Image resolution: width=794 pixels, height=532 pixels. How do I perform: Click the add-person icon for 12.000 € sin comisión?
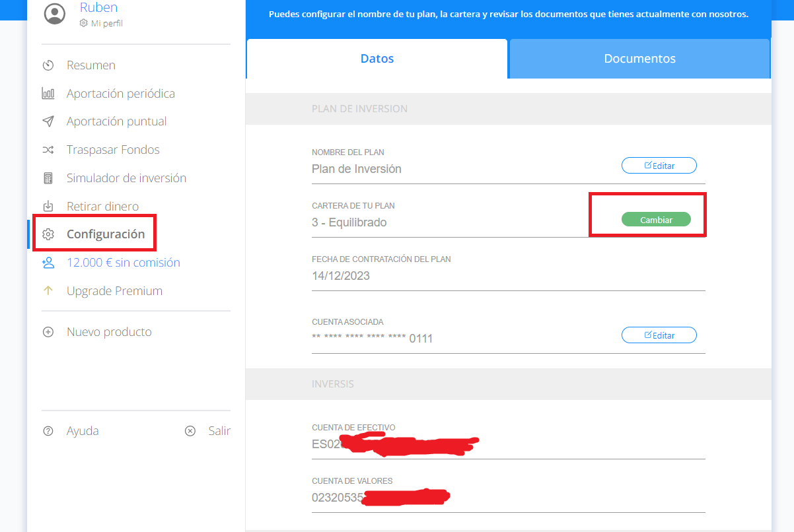(48, 263)
